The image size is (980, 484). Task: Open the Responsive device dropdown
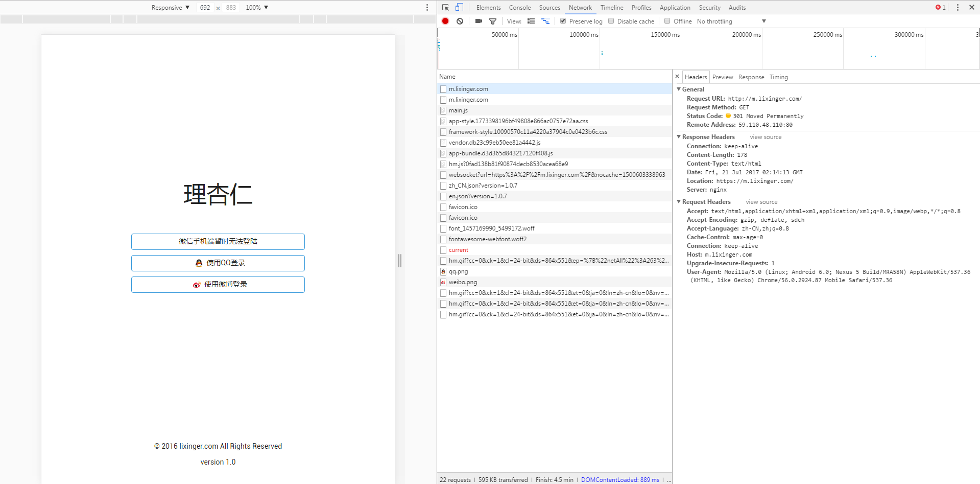(170, 7)
